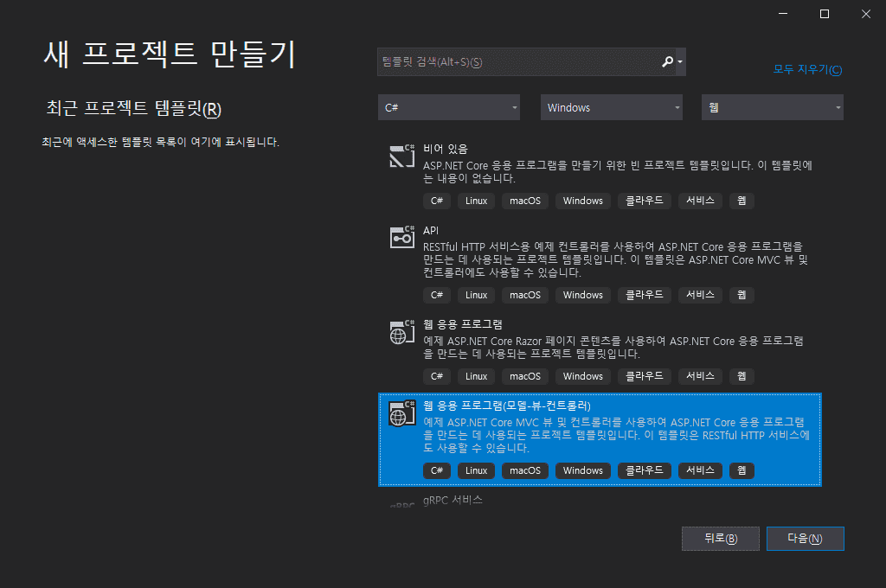The image size is (886, 588).
Task: Click the 클라우드 tag under Razor web app
Action: (x=644, y=376)
